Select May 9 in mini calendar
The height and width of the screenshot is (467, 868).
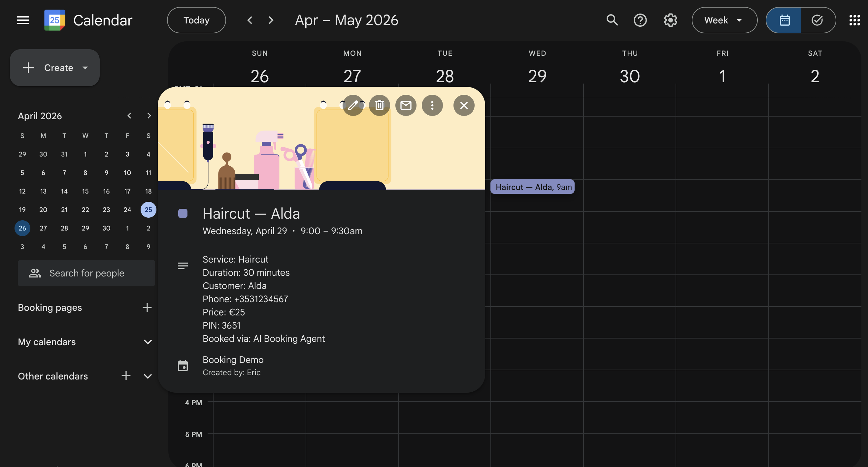click(148, 246)
